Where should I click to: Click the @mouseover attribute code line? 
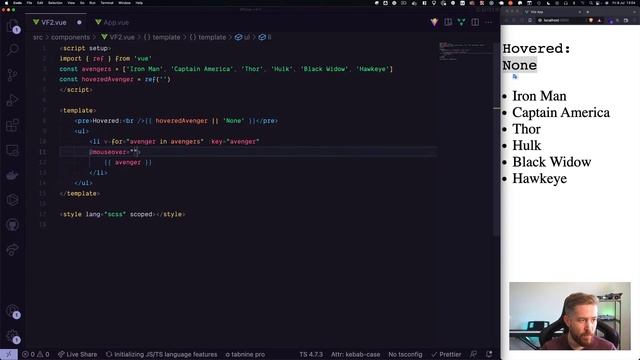click(248, 152)
